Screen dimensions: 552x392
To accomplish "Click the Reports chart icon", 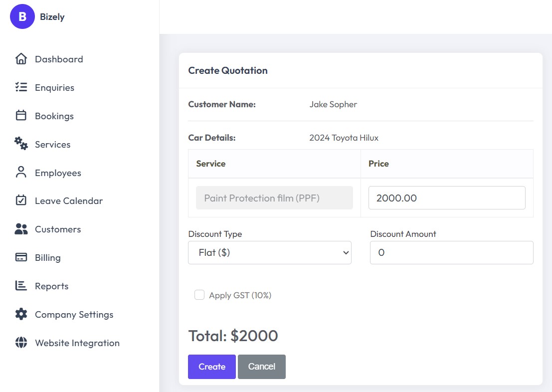I will 21,286.
